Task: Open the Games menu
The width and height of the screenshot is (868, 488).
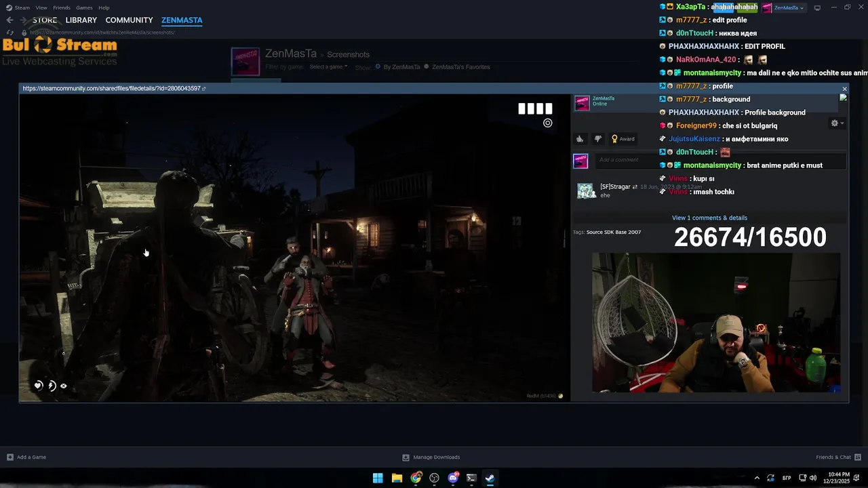Action: pos(84,7)
